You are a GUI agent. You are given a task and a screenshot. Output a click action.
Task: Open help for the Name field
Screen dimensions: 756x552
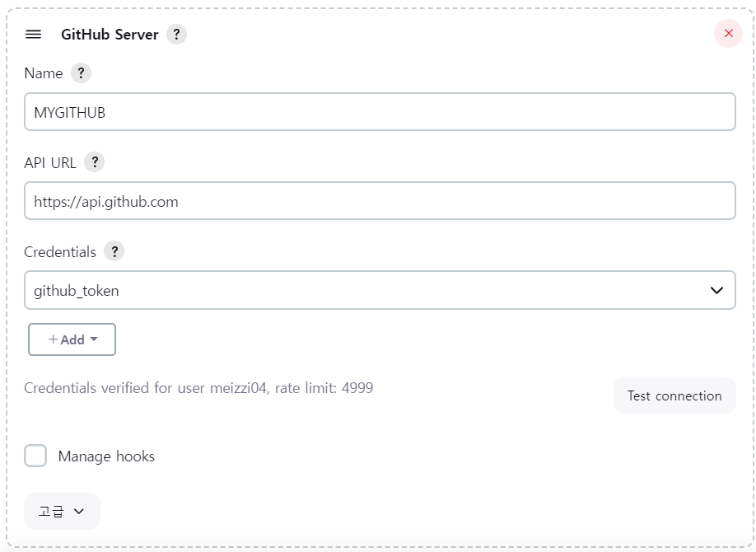coord(81,73)
